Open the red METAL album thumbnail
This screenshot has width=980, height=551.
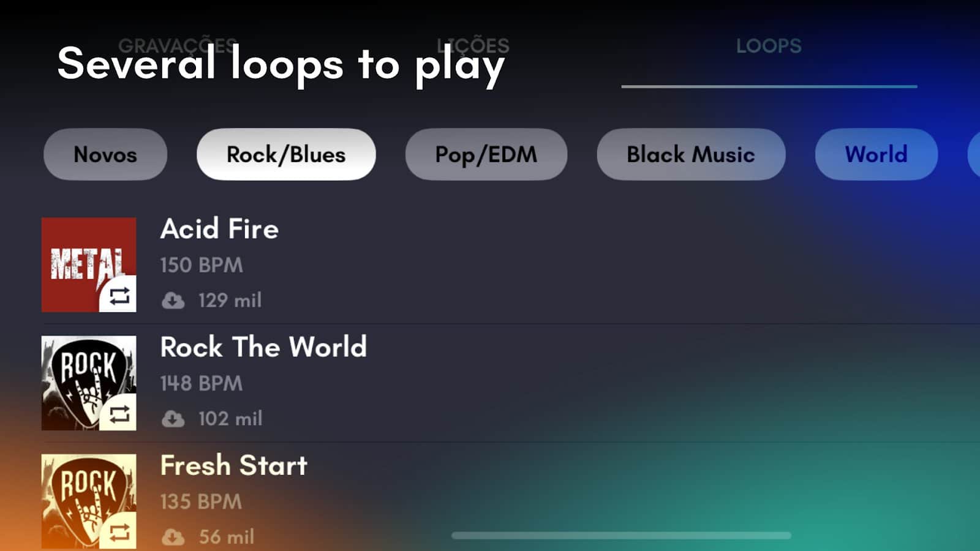point(89,264)
